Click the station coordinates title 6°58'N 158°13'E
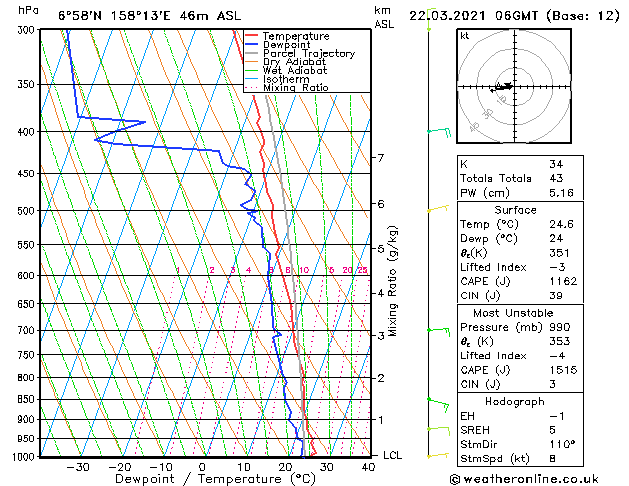The height and width of the screenshot is (486, 629). [114, 16]
